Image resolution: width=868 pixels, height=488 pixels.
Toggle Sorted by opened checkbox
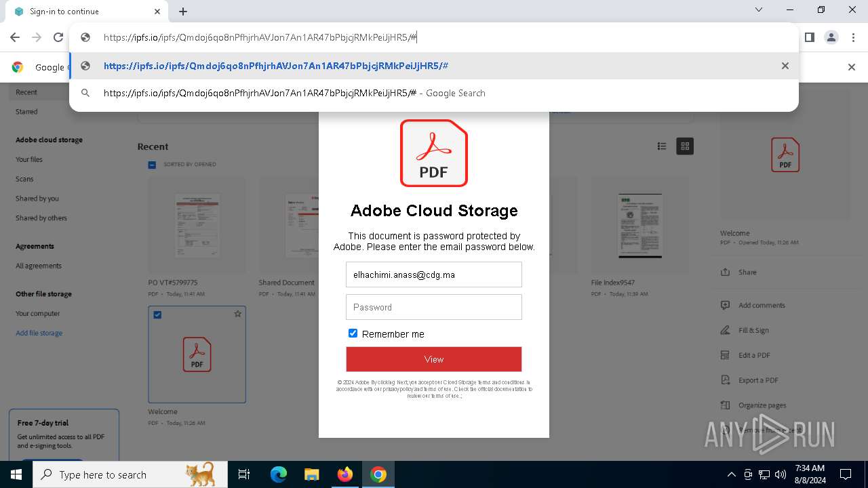(x=152, y=165)
